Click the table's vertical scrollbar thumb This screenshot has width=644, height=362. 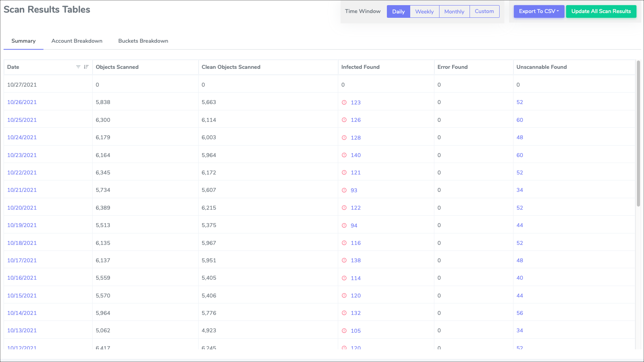point(638,133)
